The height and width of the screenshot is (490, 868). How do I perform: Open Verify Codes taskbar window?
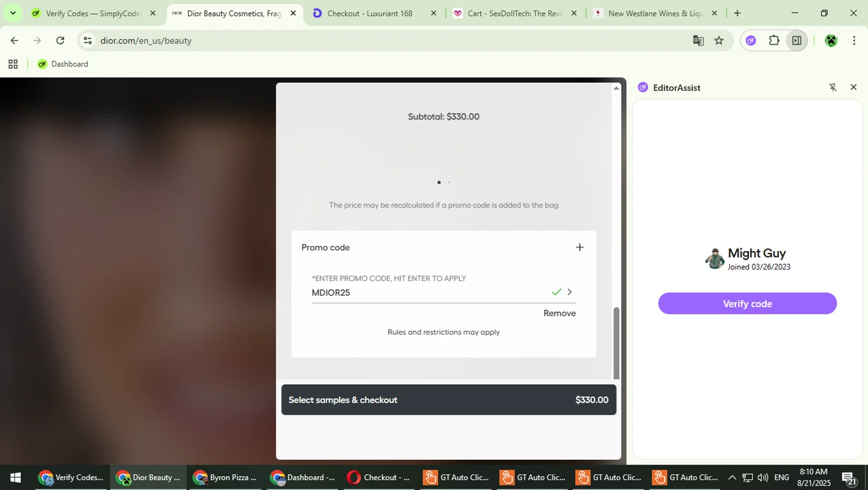tap(71, 477)
